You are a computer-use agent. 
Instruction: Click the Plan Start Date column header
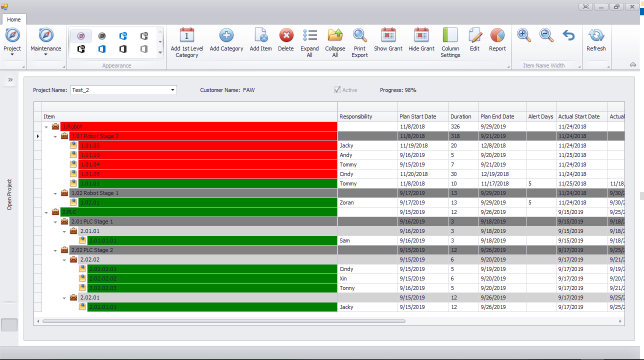coord(423,116)
